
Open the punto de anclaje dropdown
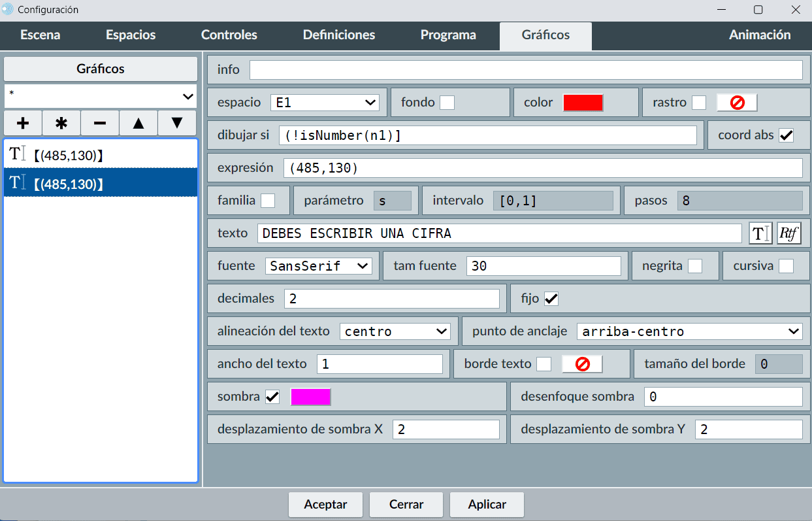[689, 331]
